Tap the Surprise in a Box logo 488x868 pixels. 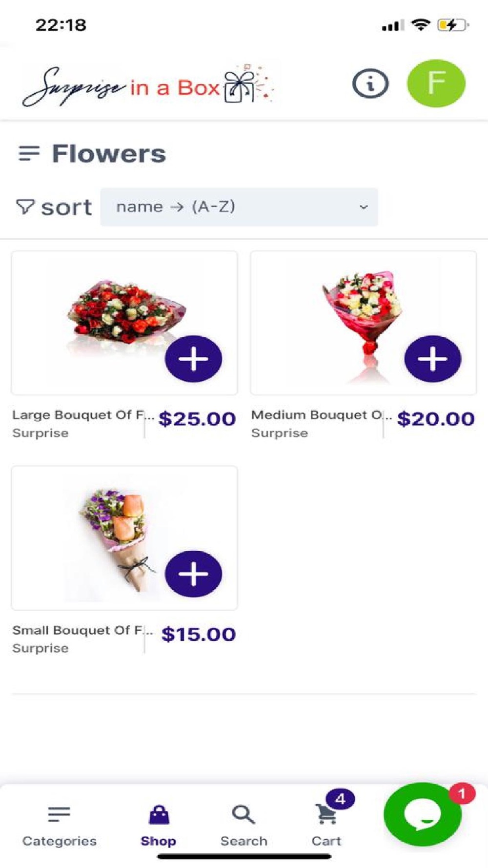coord(149,86)
